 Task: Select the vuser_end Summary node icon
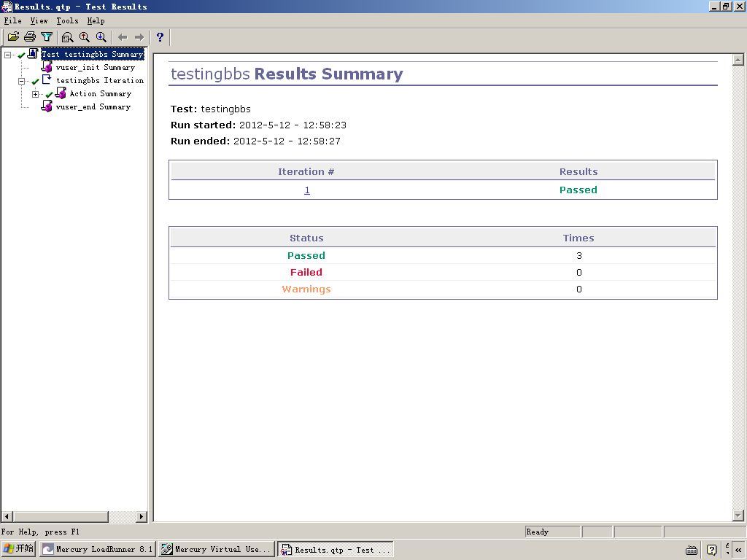click(47, 106)
